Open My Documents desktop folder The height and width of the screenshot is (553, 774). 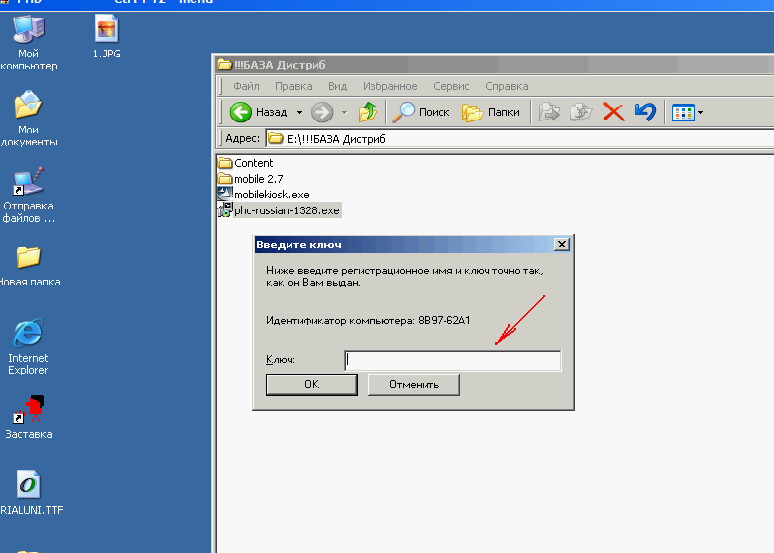28,118
